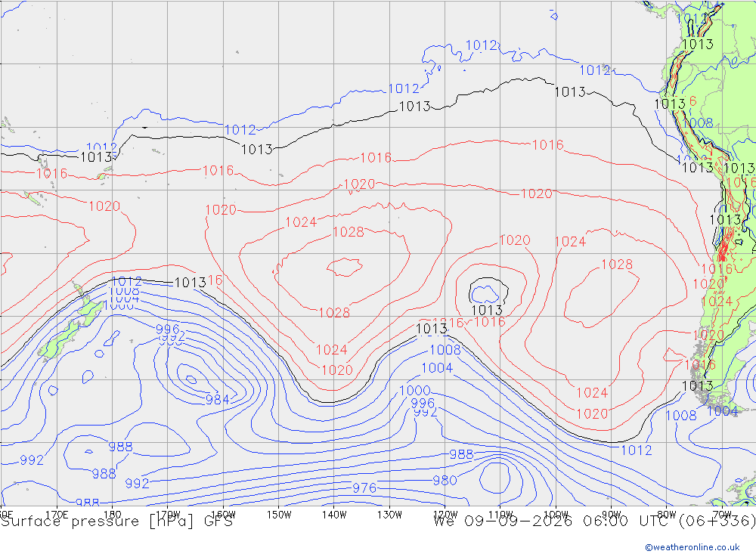Click the 130W longitude label
Screen dimensions: 756x554
click(389, 515)
